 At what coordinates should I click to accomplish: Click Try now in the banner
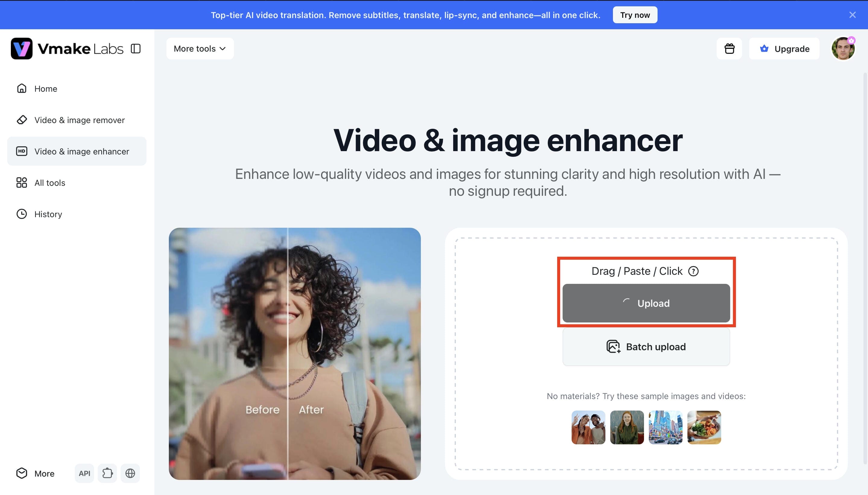635,15
